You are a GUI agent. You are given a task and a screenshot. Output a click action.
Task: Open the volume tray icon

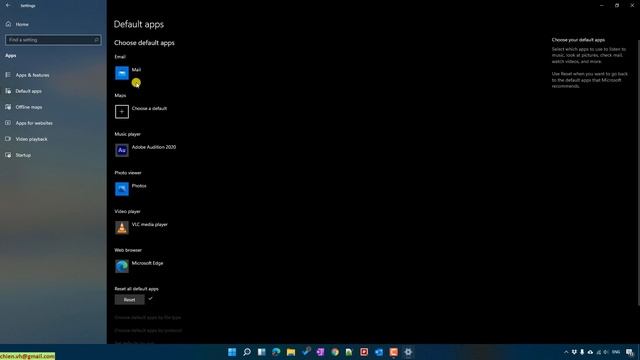click(606, 352)
